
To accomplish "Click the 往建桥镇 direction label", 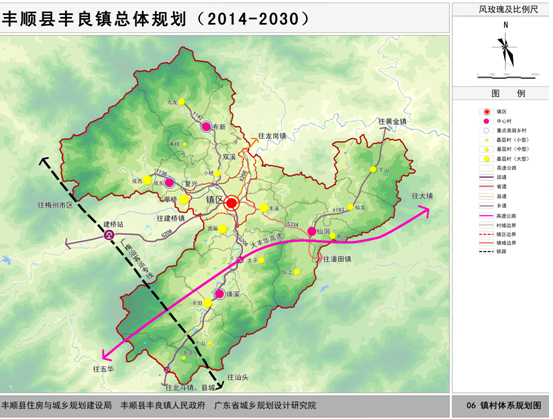I will [170, 219].
